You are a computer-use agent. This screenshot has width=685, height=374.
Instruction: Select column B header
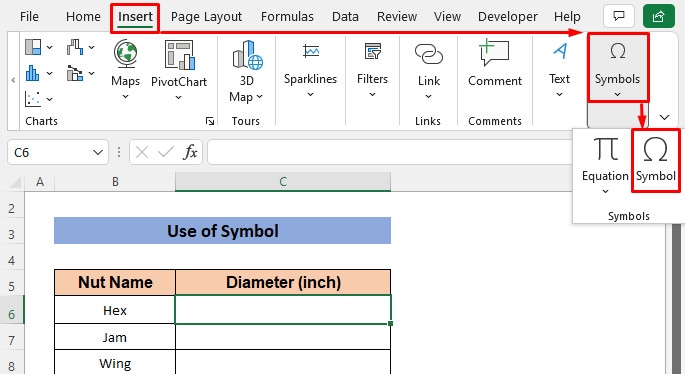click(115, 182)
